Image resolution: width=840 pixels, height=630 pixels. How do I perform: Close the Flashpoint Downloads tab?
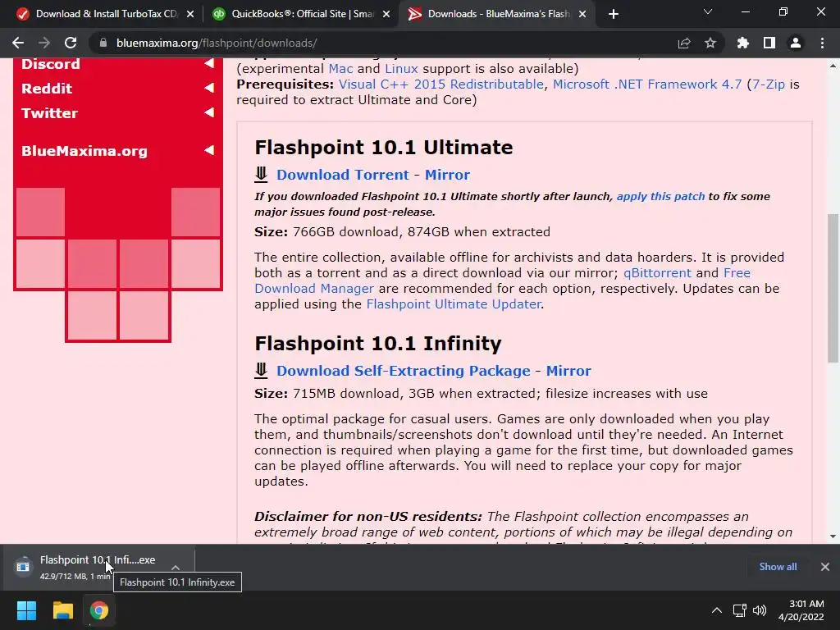click(582, 14)
